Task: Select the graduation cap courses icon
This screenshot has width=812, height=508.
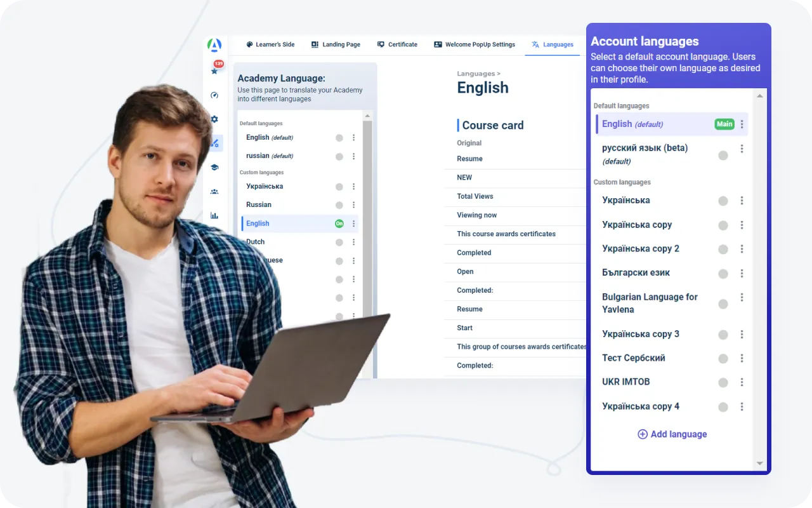Action: [x=214, y=168]
